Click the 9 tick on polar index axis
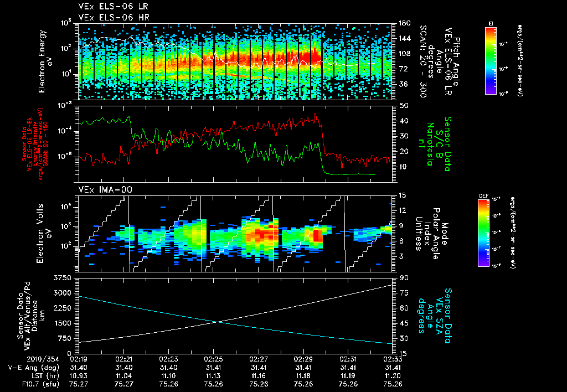The image size is (567, 392). tap(402, 226)
